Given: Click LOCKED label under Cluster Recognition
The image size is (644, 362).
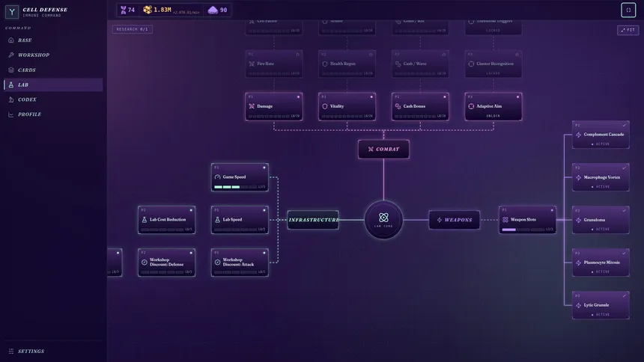Looking at the screenshot, I should [493, 73].
